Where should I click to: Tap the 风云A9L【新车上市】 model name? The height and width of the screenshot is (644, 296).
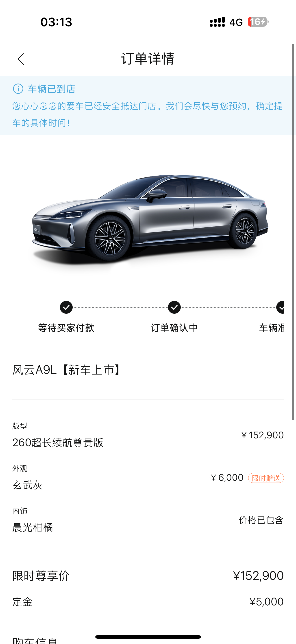67,370
